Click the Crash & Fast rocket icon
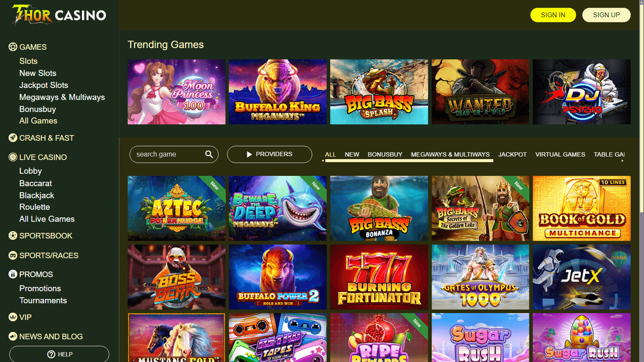644x362 pixels. pyautogui.click(x=13, y=138)
